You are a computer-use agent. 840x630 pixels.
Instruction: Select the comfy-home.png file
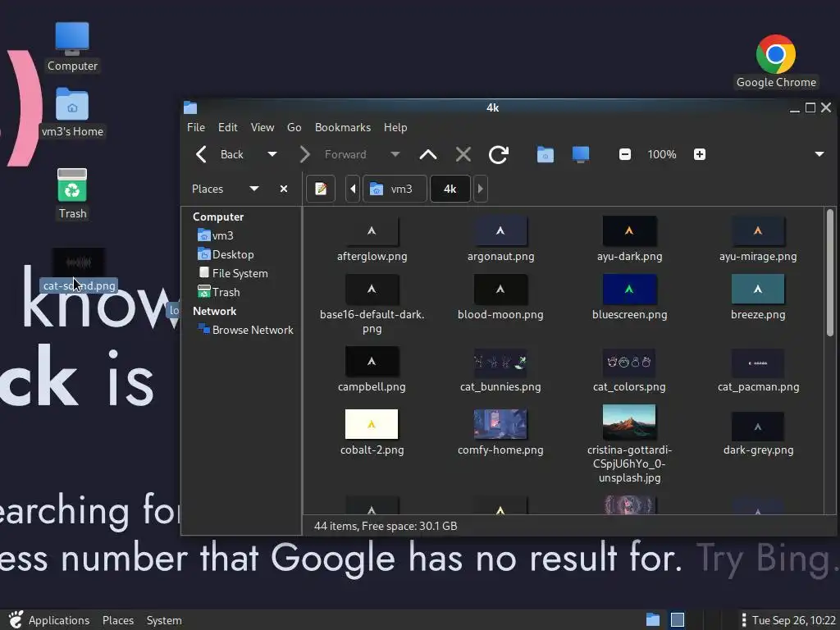coord(500,433)
